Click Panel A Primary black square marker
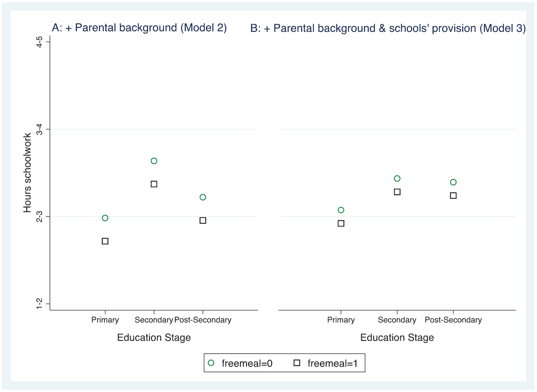 (x=105, y=241)
